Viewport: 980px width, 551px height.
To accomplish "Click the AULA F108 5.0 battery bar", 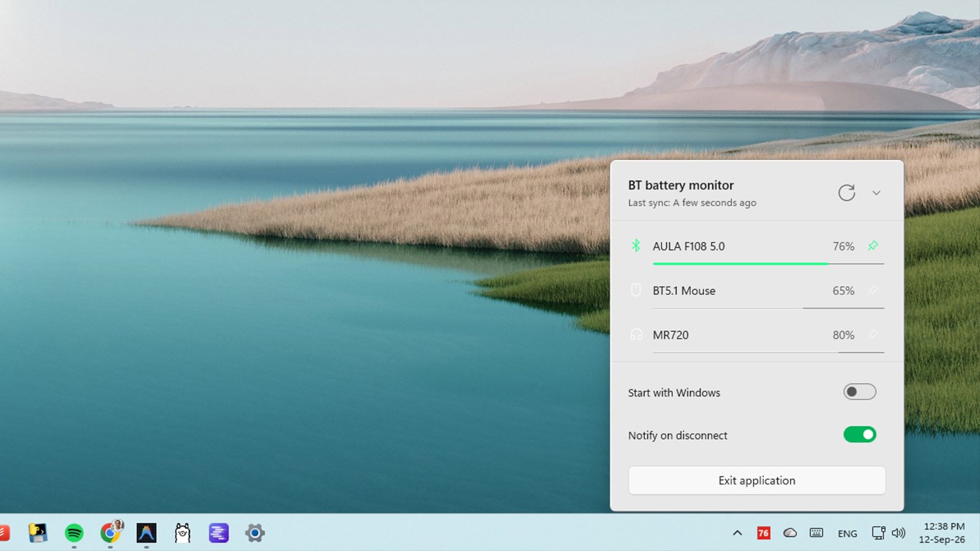I will (768, 263).
